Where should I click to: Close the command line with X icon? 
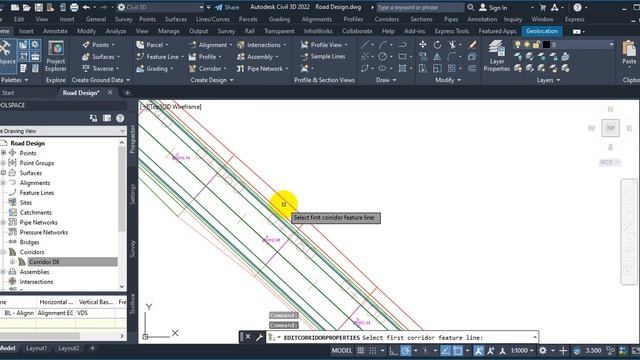coord(248,337)
